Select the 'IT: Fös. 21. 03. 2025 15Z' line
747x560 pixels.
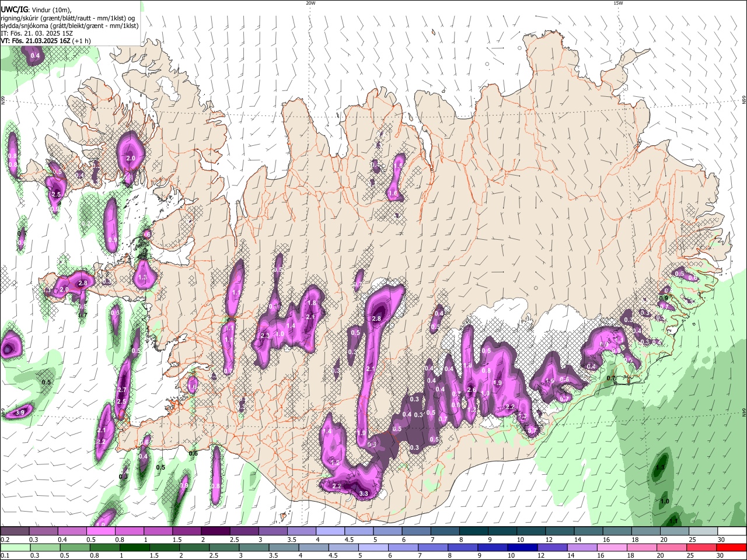pos(37,33)
